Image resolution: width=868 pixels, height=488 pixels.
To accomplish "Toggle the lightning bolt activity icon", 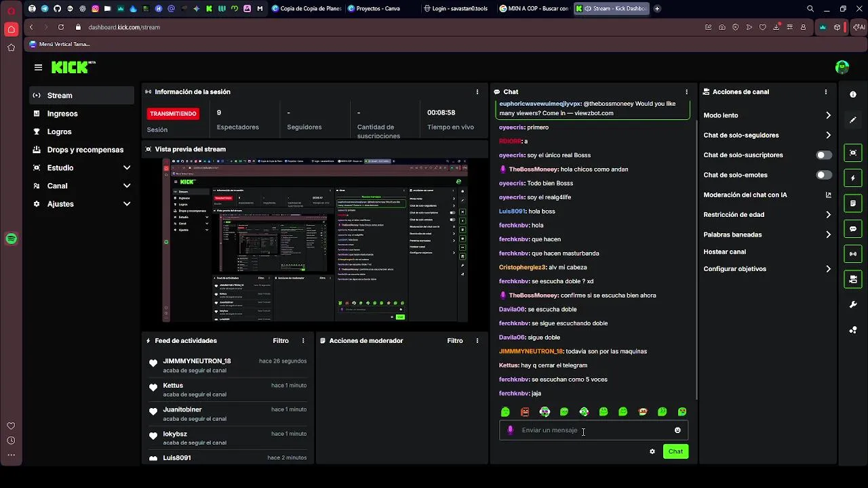I will point(853,178).
